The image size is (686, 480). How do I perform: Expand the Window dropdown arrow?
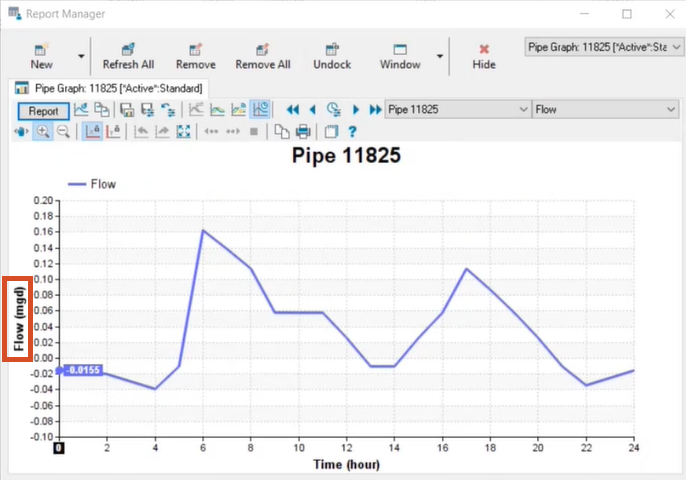(x=440, y=56)
